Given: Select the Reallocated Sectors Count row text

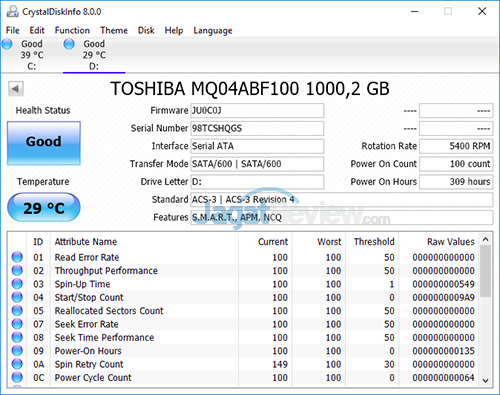Looking at the screenshot, I should [x=109, y=311].
